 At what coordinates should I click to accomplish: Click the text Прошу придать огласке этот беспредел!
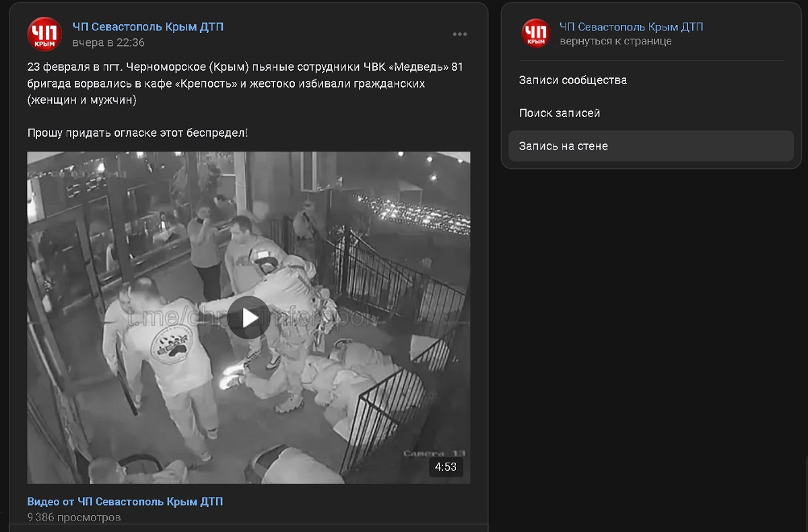point(137,133)
